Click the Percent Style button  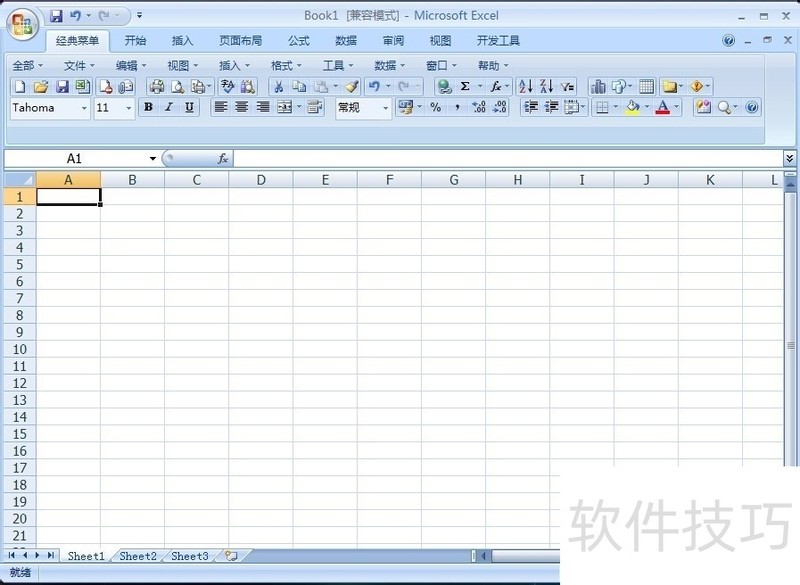[x=435, y=108]
